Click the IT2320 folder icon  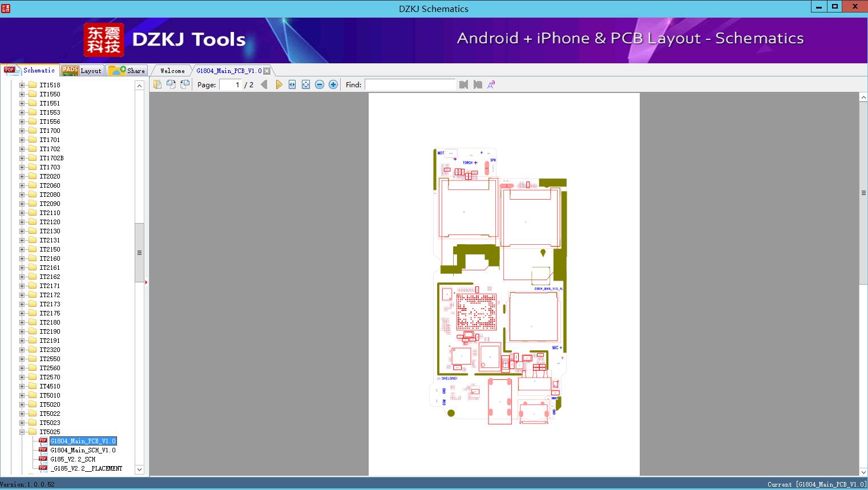33,350
